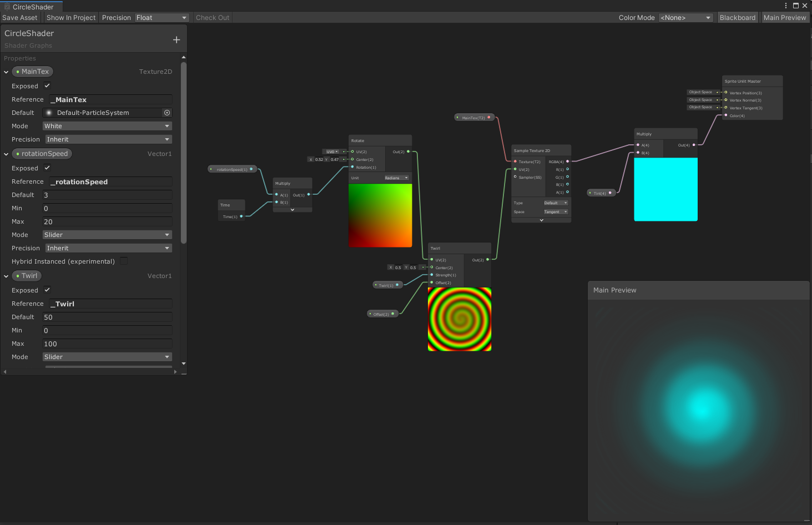The image size is (812, 525).
Task: Click the Texture(T2) input port
Action: pyautogui.click(x=515, y=161)
